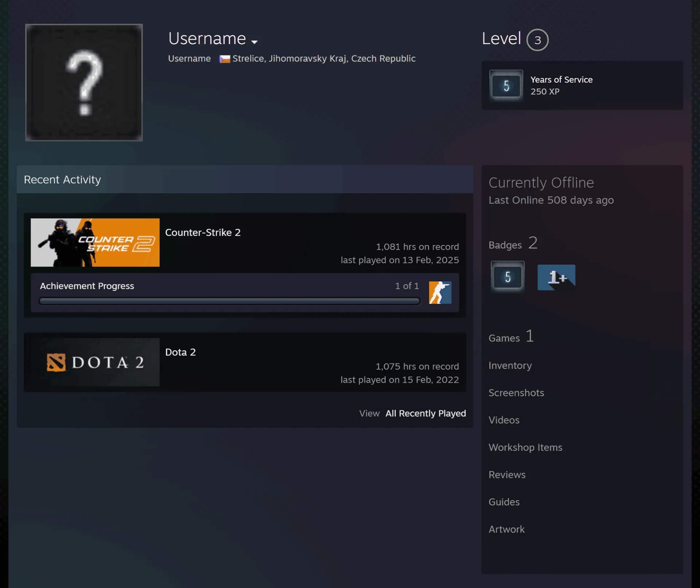Screen dimensions: 700x588
Task: Click 'last played on 13 Feb, 2025' text
Action: point(400,260)
